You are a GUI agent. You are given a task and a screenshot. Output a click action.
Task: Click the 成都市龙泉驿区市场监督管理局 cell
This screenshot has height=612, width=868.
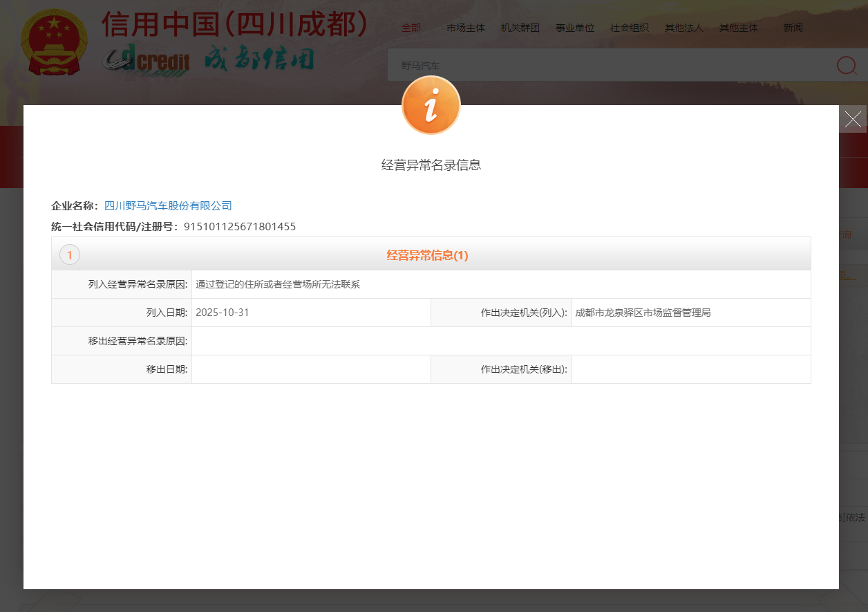[643, 313]
